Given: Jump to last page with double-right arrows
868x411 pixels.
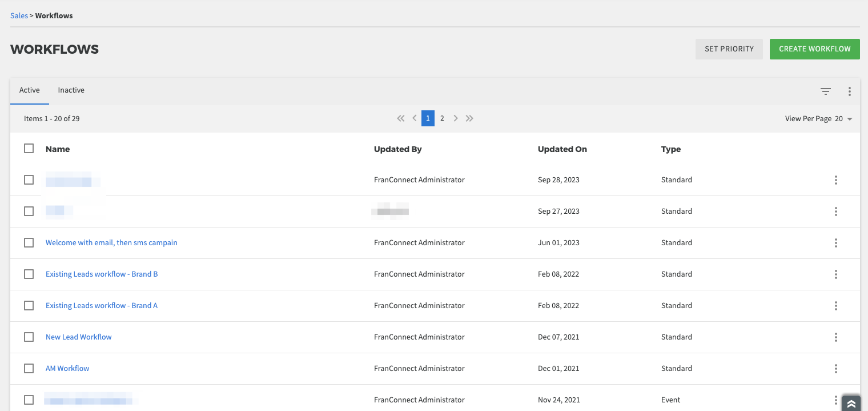Looking at the screenshot, I should point(469,118).
